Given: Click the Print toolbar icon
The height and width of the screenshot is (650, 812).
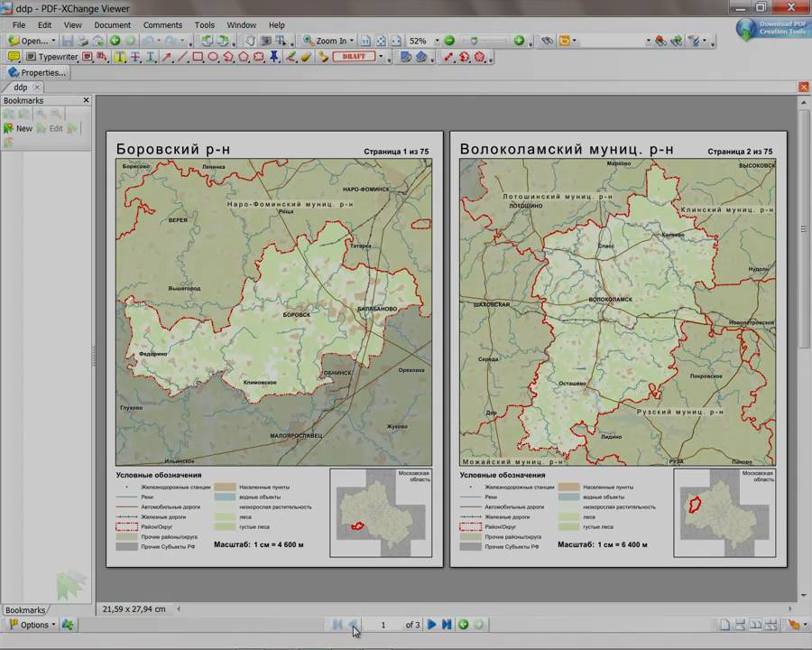Looking at the screenshot, I should click(83, 41).
